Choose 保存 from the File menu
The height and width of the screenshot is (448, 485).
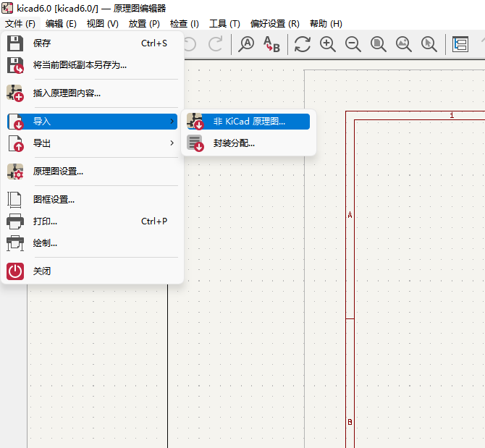92,43
